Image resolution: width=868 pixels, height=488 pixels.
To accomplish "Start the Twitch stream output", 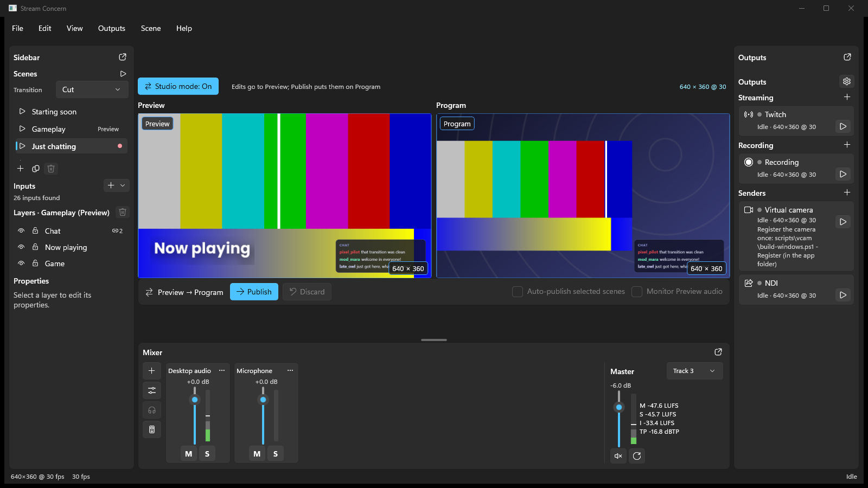I will point(843,126).
